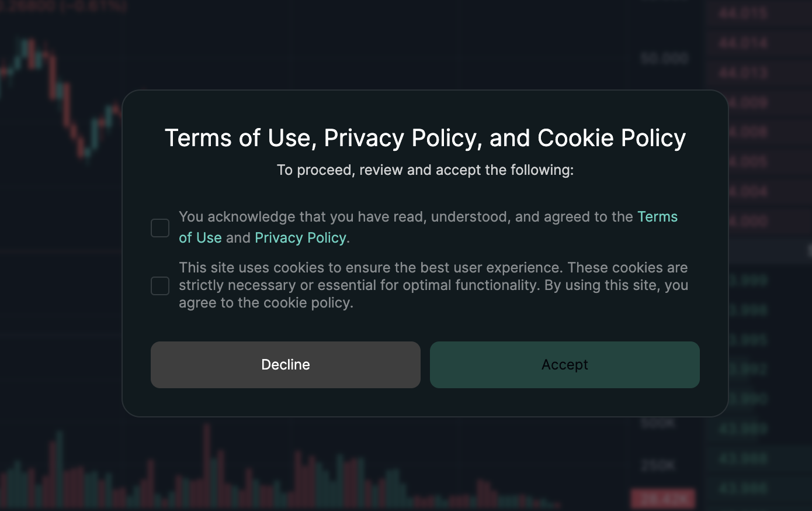Click the 'of Use' link text
This screenshot has width=812, height=511.
pyautogui.click(x=200, y=238)
